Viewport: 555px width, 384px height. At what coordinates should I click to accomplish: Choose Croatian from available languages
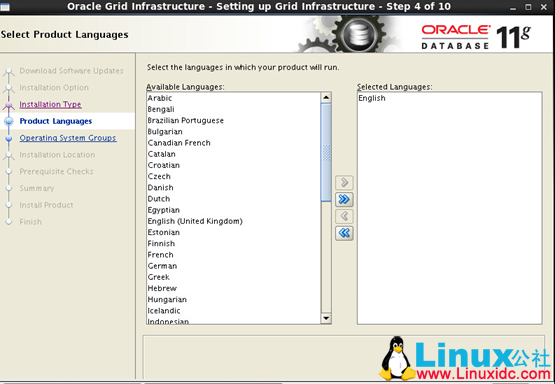pyautogui.click(x=234, y=165)
